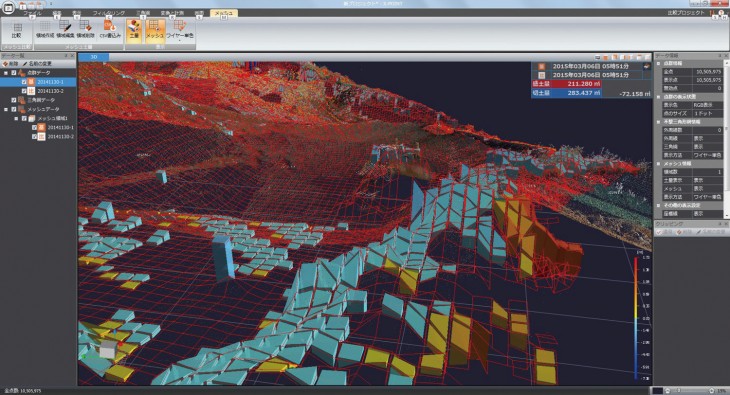Click the elevation color scale legend bar
The width and height of the screenshot is (730, 395).
tap(636, 318)
